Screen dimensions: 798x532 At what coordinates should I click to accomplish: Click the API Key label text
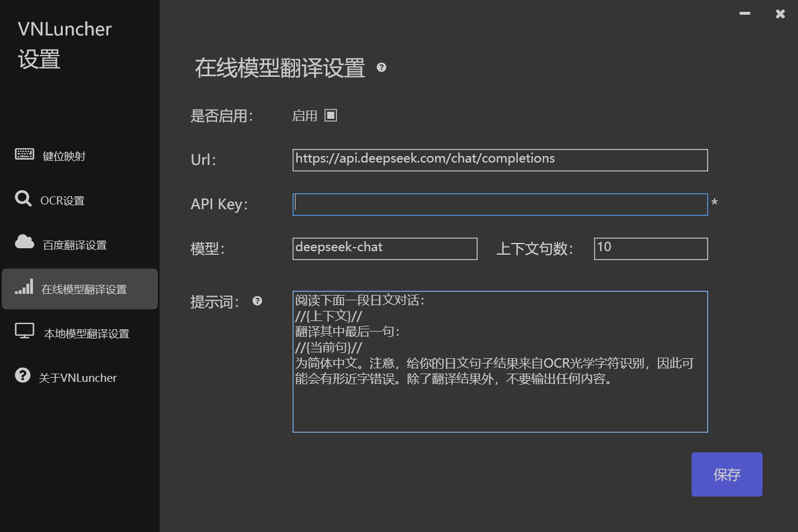pos(219,205)
